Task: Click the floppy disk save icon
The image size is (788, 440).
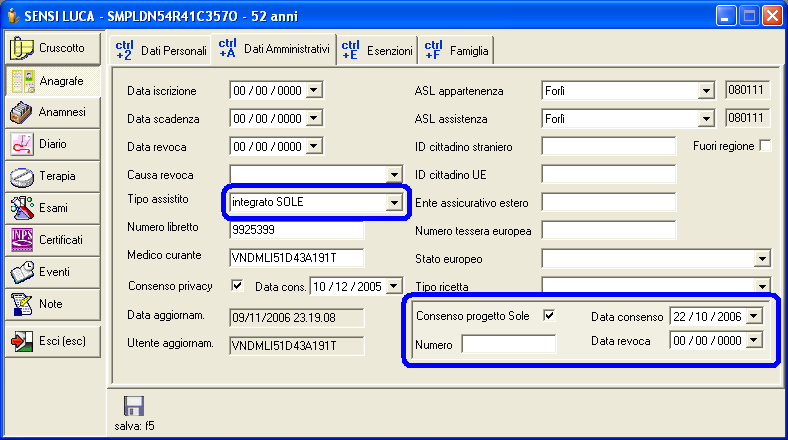Action: 132,407
